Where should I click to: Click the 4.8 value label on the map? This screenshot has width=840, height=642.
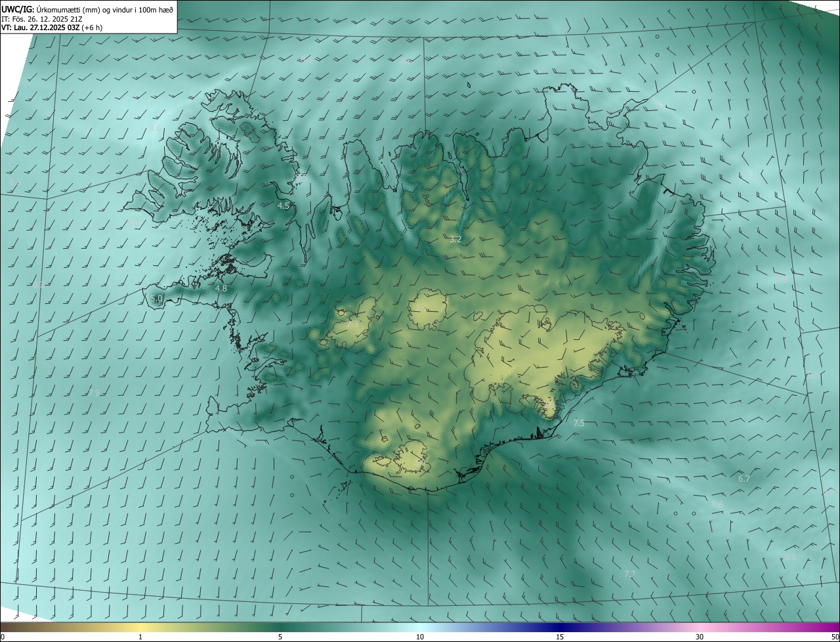[221, 288]
